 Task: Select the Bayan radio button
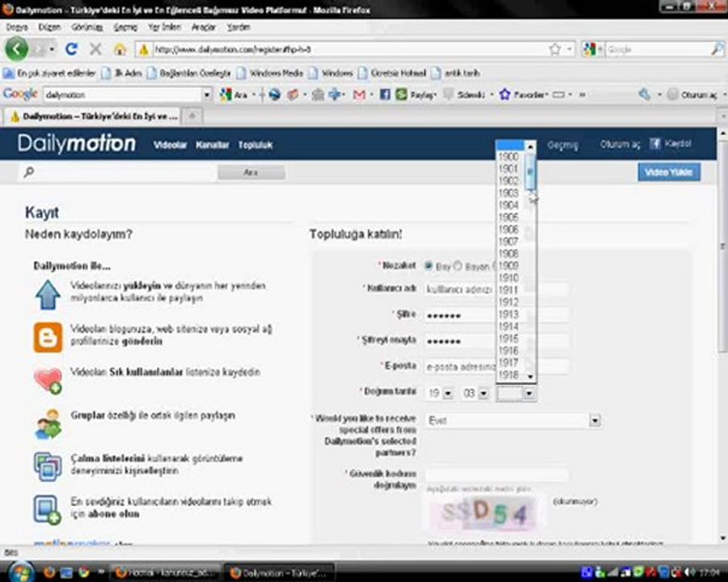tap(458, 266)
